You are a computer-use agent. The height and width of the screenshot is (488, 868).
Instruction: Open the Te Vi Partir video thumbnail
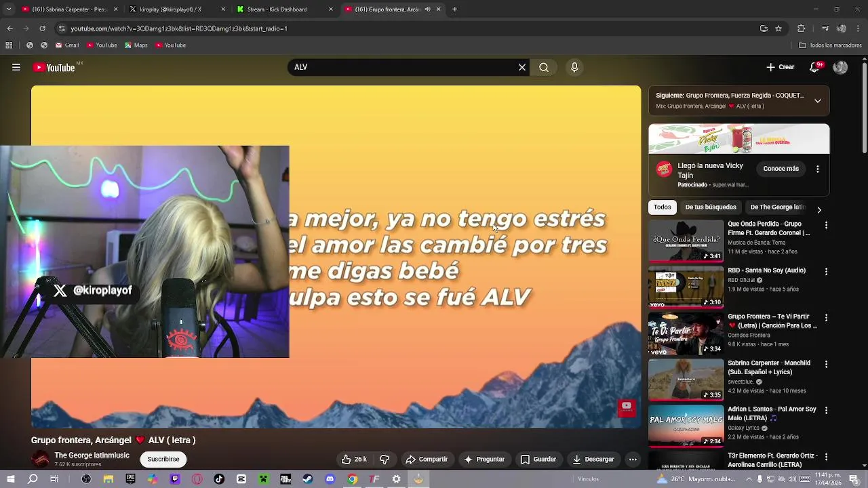(686, 333)
